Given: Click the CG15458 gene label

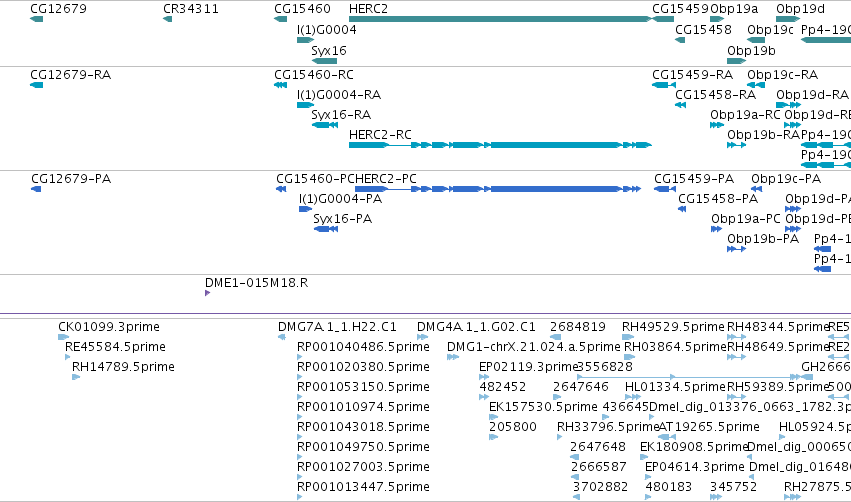Looking at the screenshot, I should coord(703,30).
